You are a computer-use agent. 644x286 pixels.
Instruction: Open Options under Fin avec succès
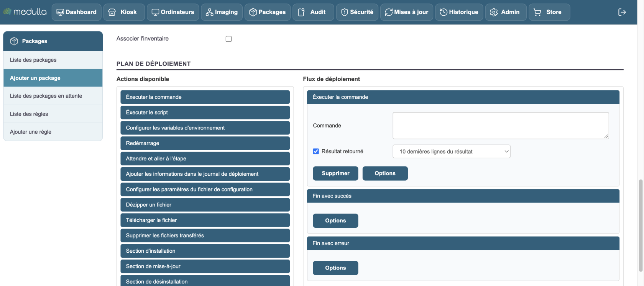pos(335,221)
